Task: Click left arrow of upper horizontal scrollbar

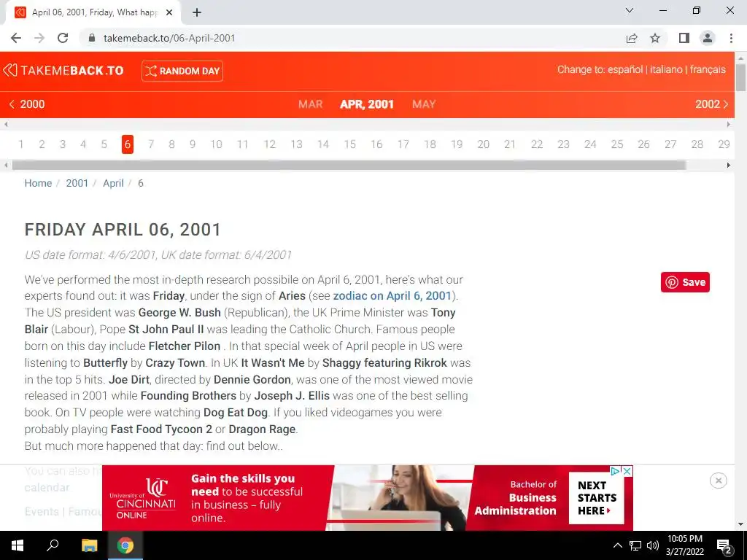Action: 6,124
